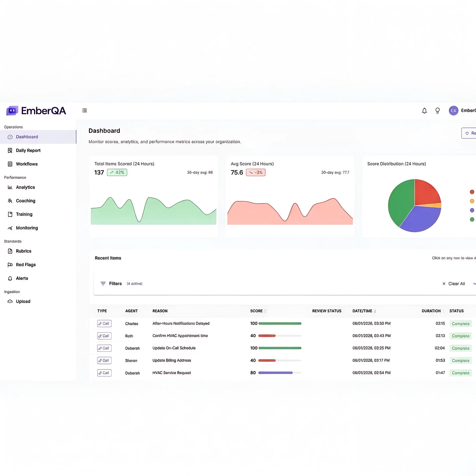Click the lightbulb tips icon

point(438,111)
